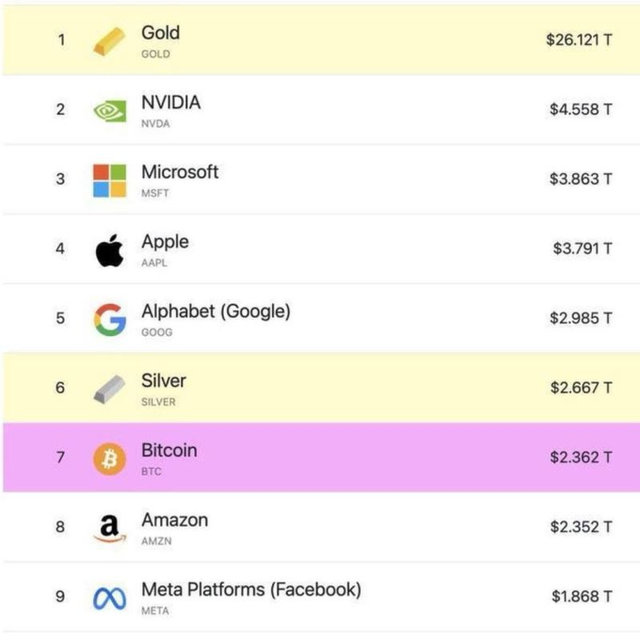Click the colorful Google G logo
Screen dimensions: 640x640
(x=110, y=320)
